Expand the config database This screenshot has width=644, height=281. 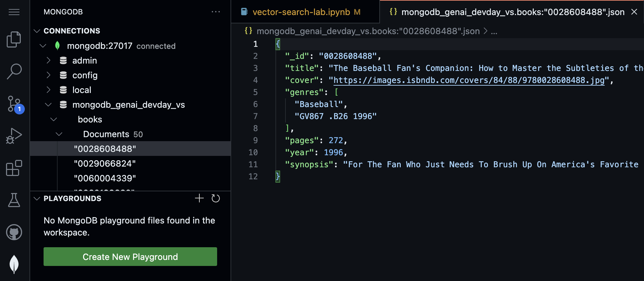[x=49, y=75]
